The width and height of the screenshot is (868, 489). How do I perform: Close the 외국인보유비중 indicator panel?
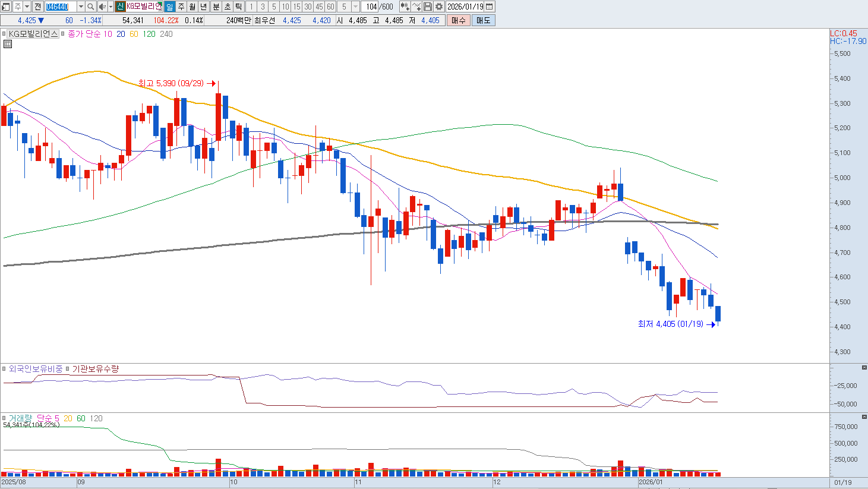pyautogui.click(x=864, y=368)
